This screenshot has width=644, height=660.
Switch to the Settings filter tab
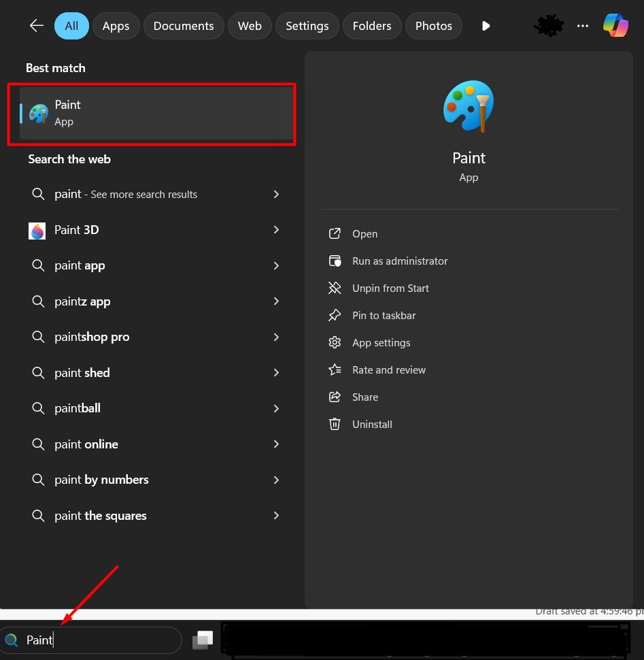[x=307, y=26]
